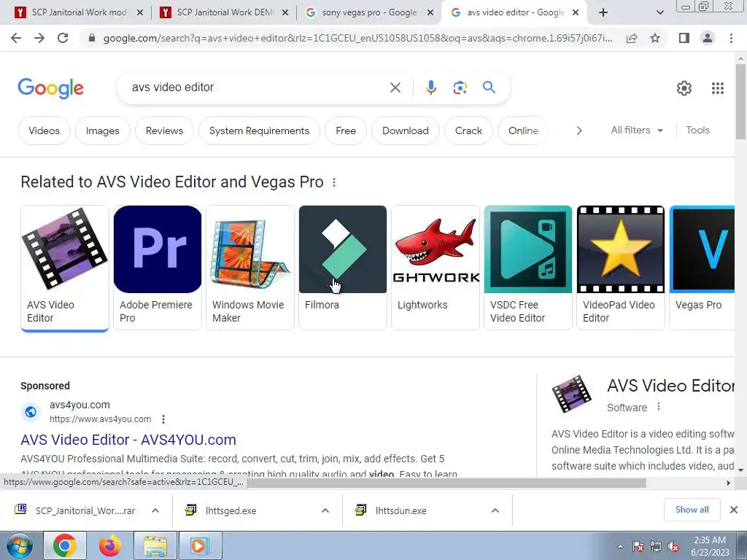Start voice search with the microphone icon
This screenshot has height=560, width=747.
point(430,87)
